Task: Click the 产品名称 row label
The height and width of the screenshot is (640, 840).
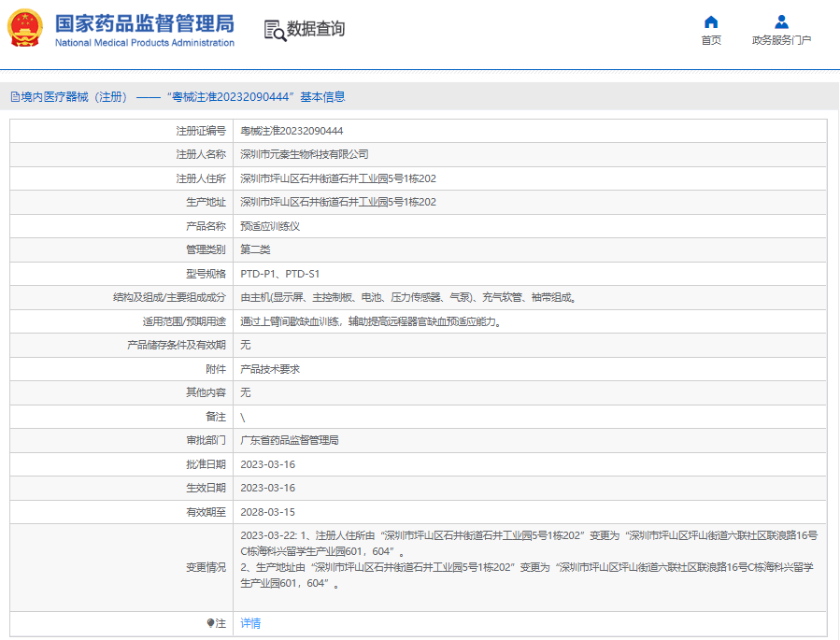Action: pos(206,226)
